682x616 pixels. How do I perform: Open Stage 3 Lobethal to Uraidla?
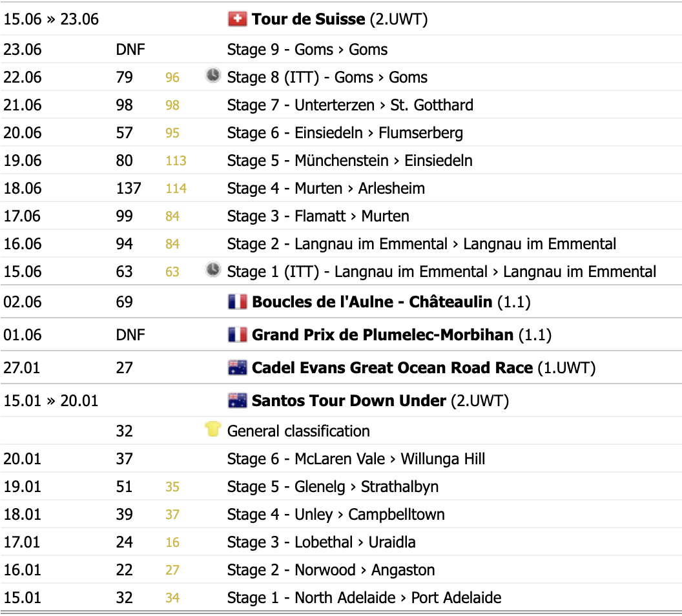click(x=321, y=542)
